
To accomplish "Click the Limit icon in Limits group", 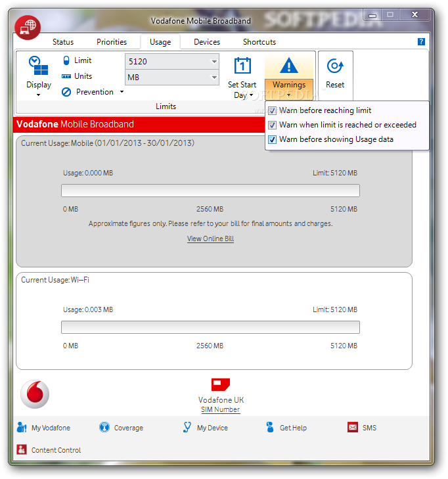I will pos(66,60).
